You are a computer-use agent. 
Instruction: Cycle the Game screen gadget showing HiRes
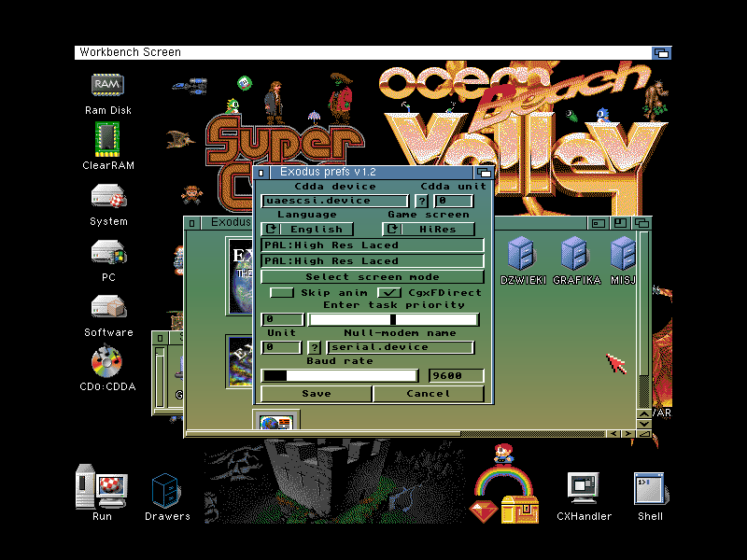click(429, 229)
